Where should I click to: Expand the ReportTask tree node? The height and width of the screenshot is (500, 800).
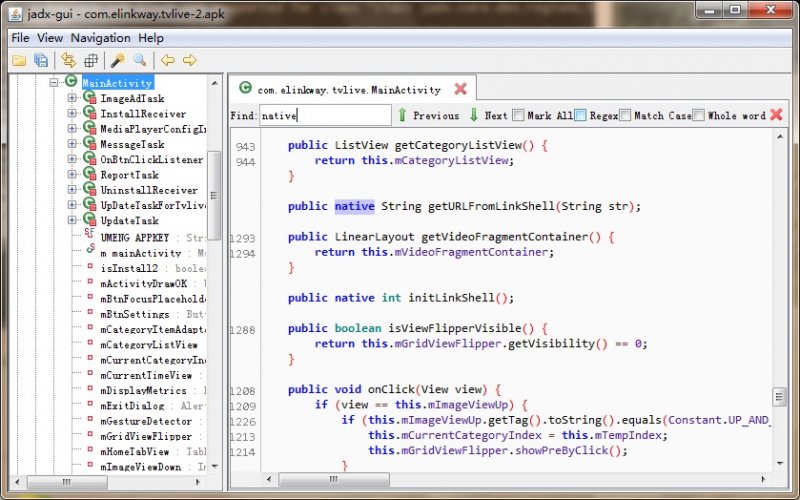click(x=72, y=174)
